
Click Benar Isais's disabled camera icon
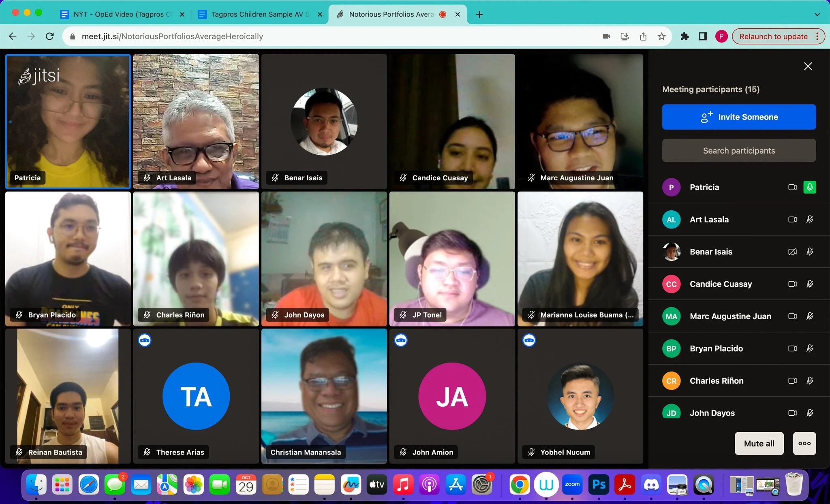point(792,252)
